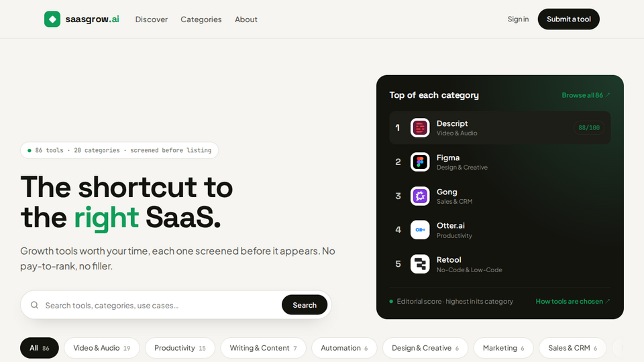644x362 pixels.
Task: Click the saasgrow.ai brand name text
Action: pyautogui.click(x=92, y=19)
